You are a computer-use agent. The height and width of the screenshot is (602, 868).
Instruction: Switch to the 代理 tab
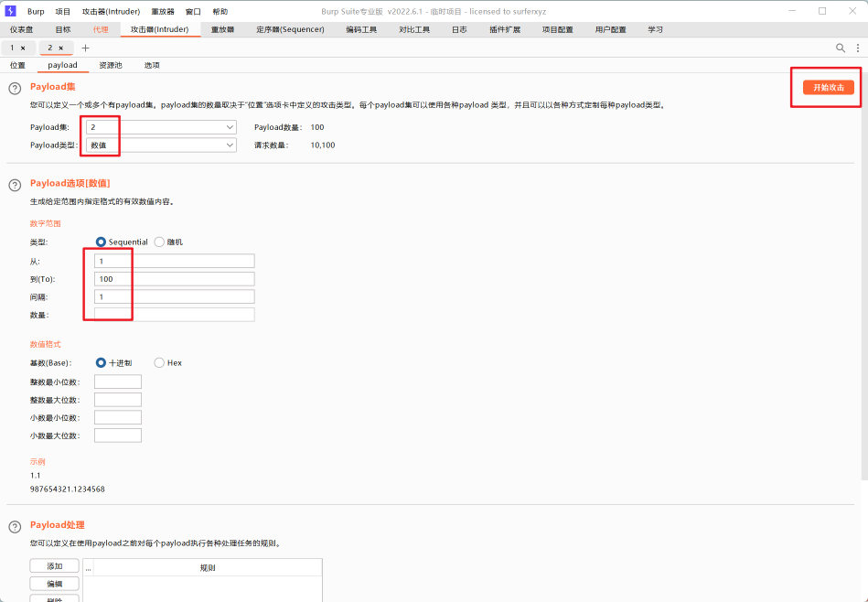pos(101,30)
